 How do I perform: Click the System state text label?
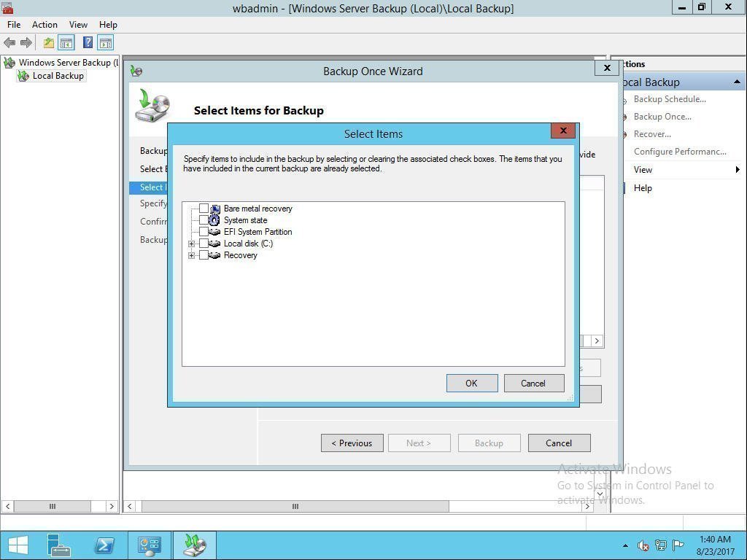click(245, 220)
